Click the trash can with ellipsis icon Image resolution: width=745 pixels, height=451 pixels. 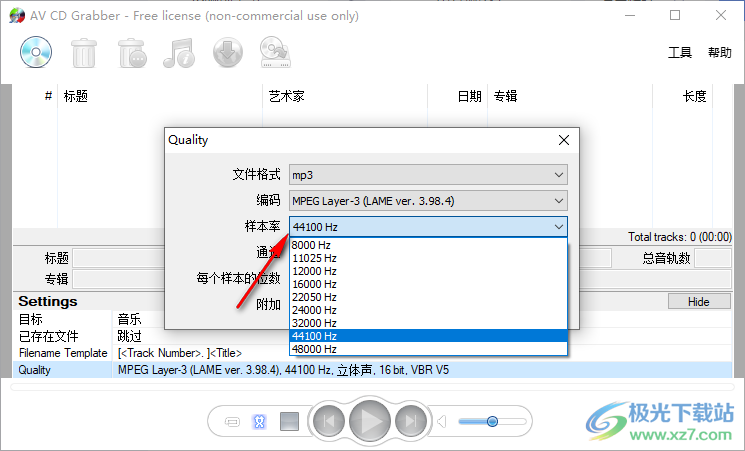point(132,53)
